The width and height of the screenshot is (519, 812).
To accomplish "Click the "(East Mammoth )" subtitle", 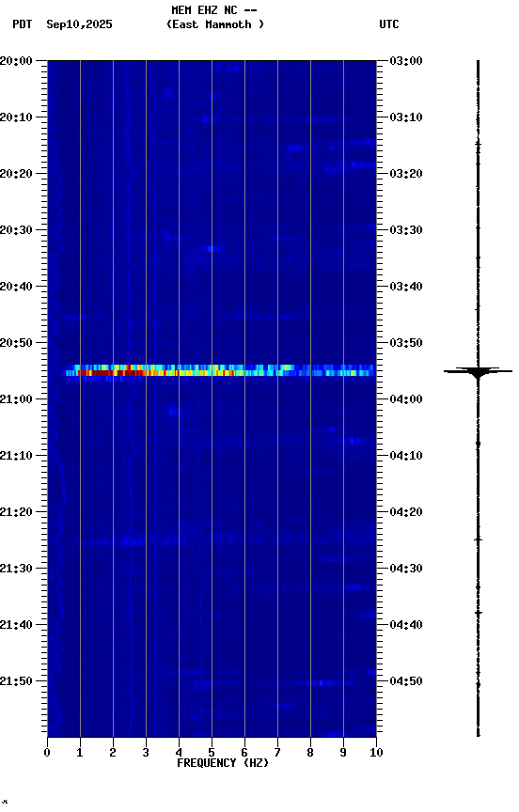I will click(215, 24).
